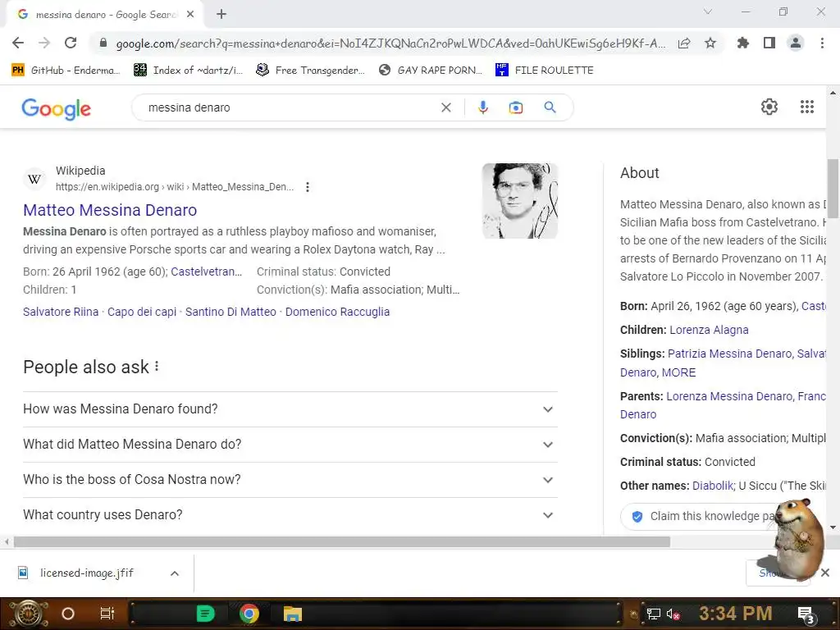Toggle the browser side panel icon
The width and height of the screenshot is (840, 630).
(769, 43)
